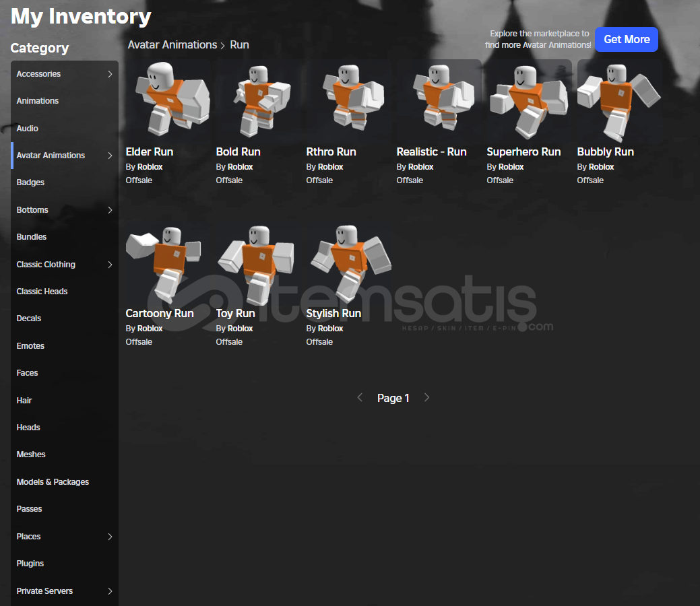Click the Avatar Animations breadcrumb link
700x606 pixels.
[x=172, y=45]
